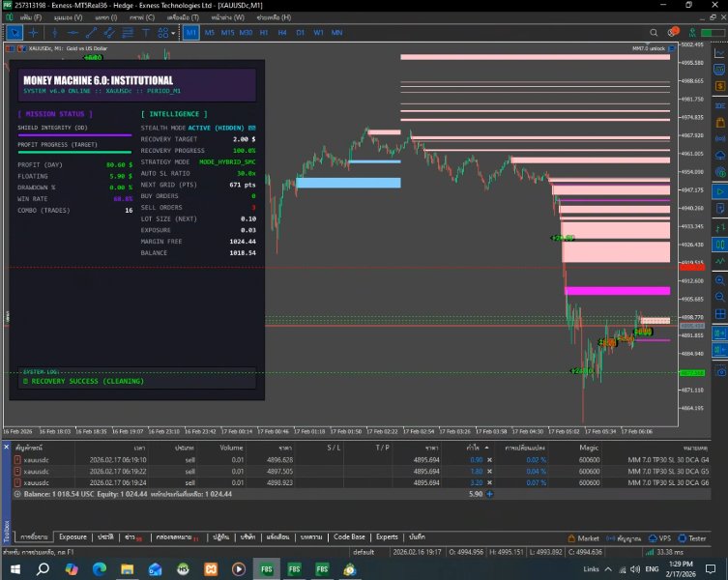Switch to the Experts tab

(x=387, y=536)
